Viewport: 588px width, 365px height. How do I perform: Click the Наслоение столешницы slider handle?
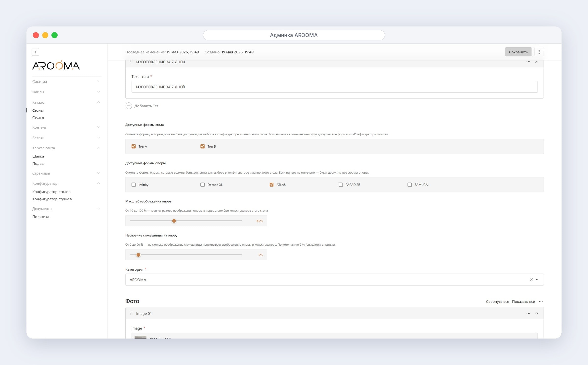point(138,255)
